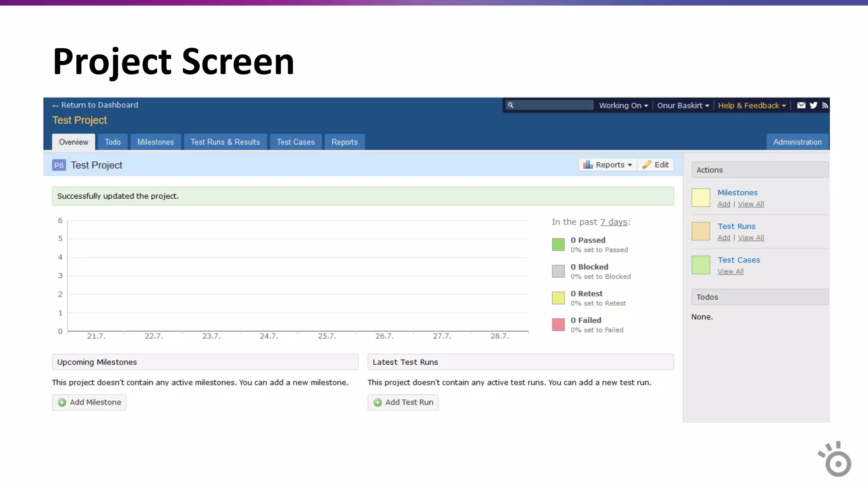Click the 'Upcoming Milestones' section header
The image size is (868, 488).
pos(205,362)
